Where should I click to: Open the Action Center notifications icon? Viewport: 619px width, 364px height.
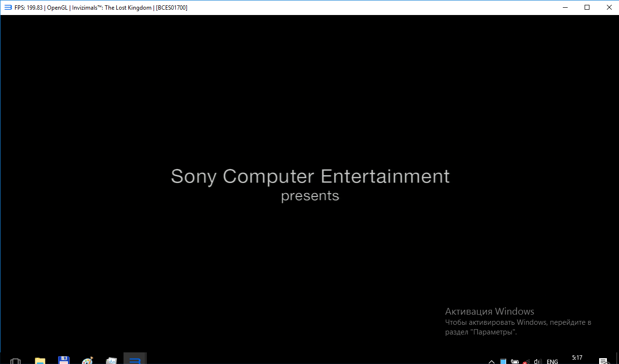[x=603, y=361]
